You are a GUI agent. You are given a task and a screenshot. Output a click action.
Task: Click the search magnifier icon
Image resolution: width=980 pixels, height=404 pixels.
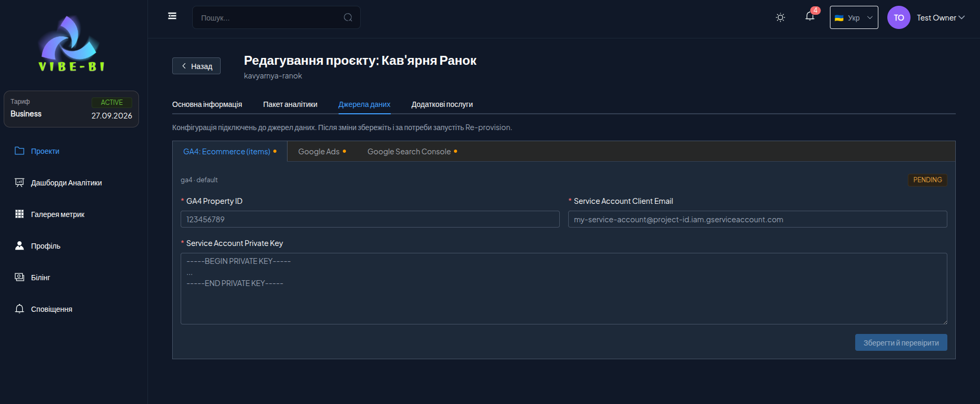(x=348, y=17)
